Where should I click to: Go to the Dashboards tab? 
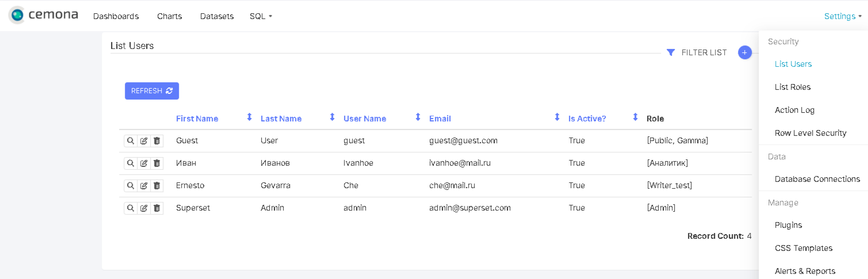click(116, 16)
